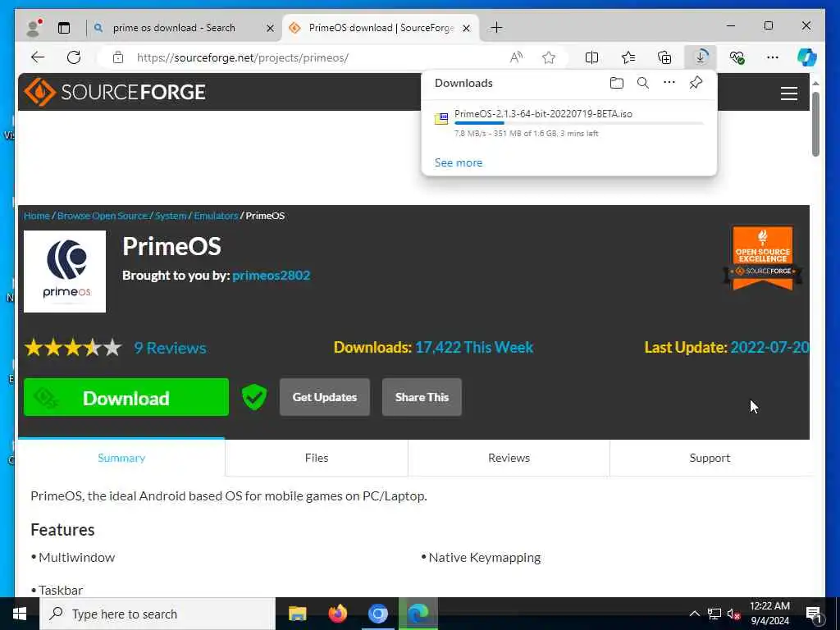
Task: Click the site info lock icon
Action: pyautogui.click(x=118, y=57)
